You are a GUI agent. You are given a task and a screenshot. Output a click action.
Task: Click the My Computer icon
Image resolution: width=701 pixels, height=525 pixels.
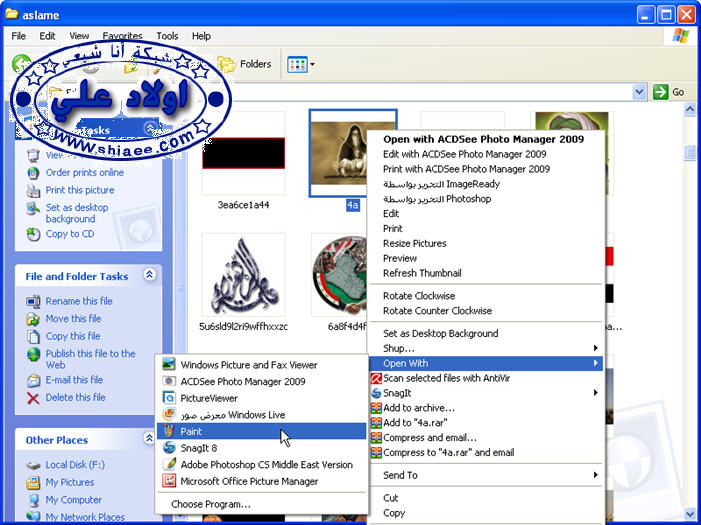[33, 500]
